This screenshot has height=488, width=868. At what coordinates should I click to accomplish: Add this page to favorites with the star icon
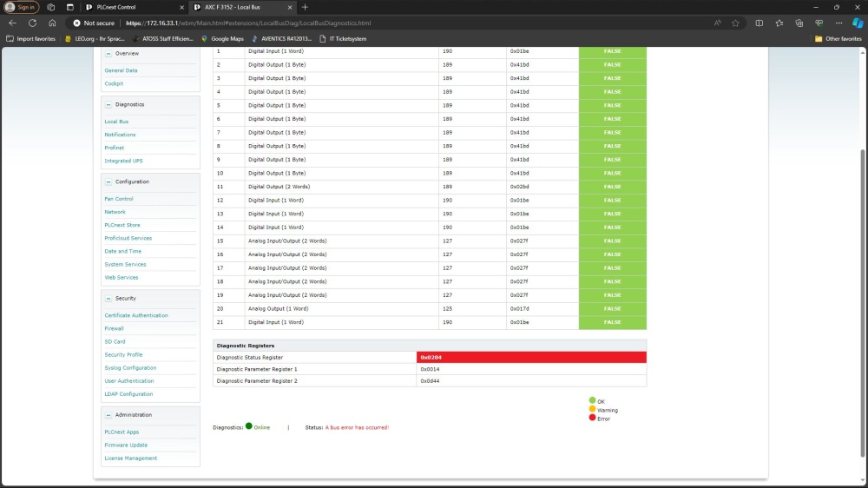[x=735, y=23]
